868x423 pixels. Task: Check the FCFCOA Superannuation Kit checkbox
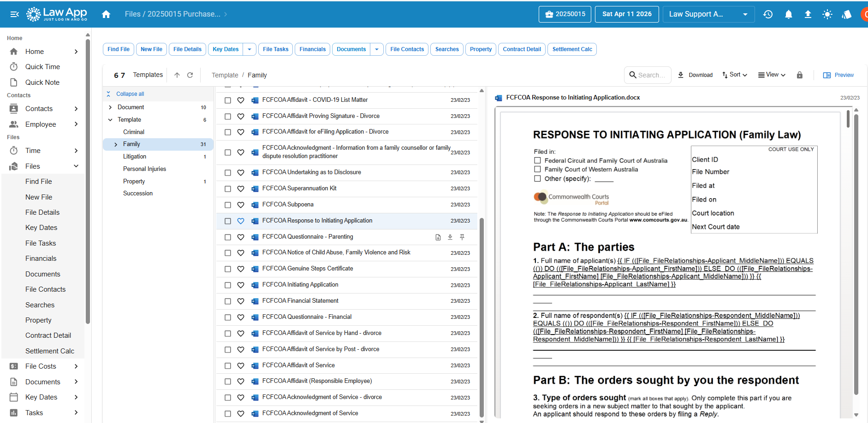[x=228, y=189]
